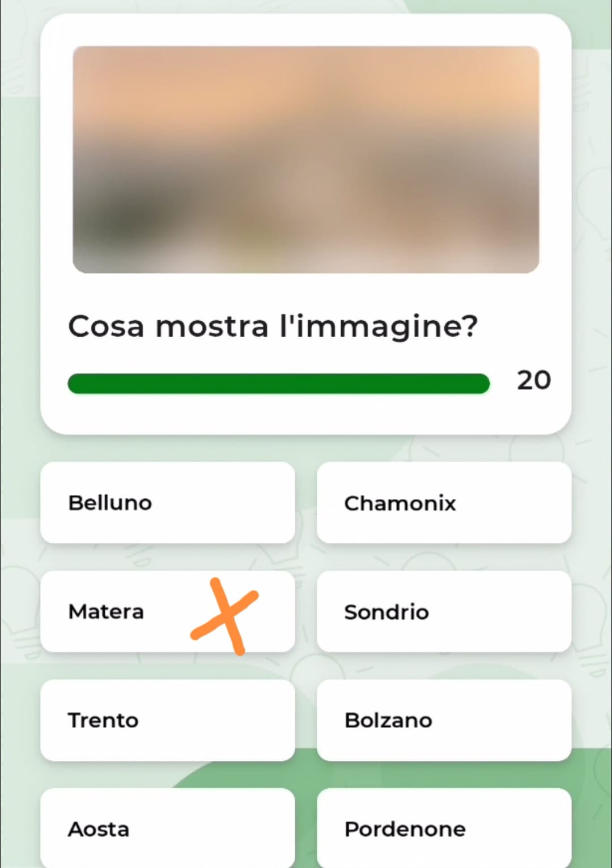612x868 pixels.
Task: Tap the only French town answer
Action: (x=444, y=503)
